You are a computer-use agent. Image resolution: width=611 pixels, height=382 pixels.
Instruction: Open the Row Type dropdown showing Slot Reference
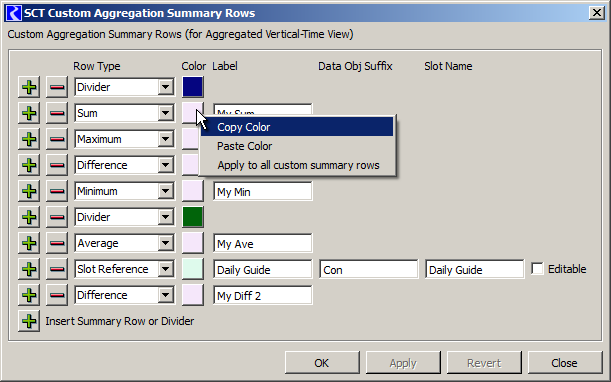125,269
